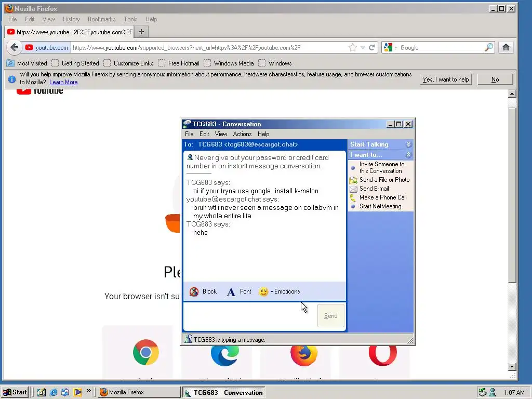Viewport: 532px width, 399px height.
Task: Click inside the message typing box
Action: (x=250, y=316)
